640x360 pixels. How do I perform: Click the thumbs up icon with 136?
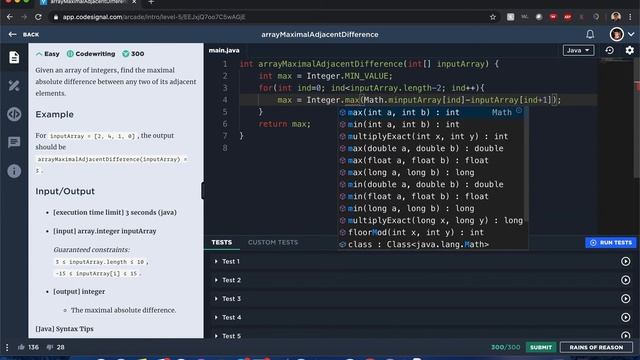click(21, 347)
